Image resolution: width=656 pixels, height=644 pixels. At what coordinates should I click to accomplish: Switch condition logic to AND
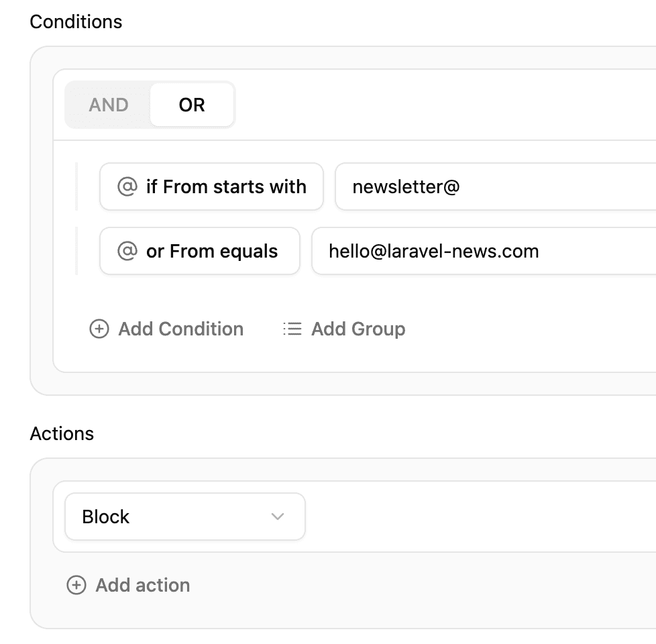(x=109, y=105)
